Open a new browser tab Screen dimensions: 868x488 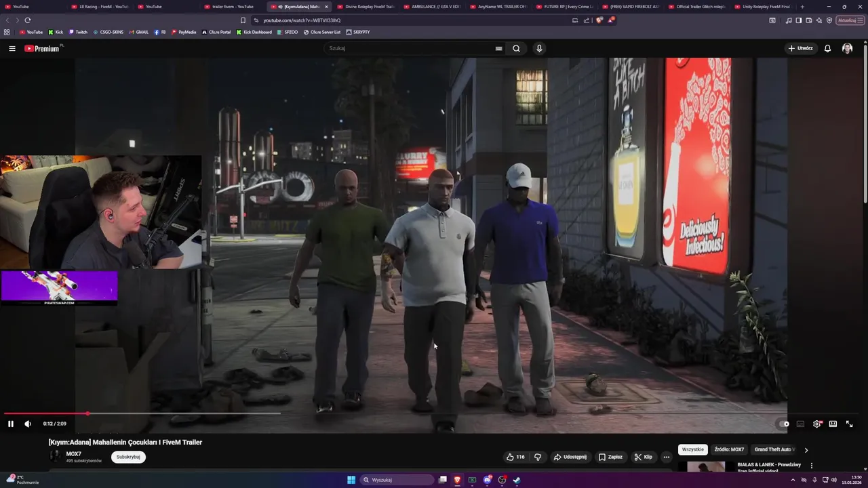point(802,7)
